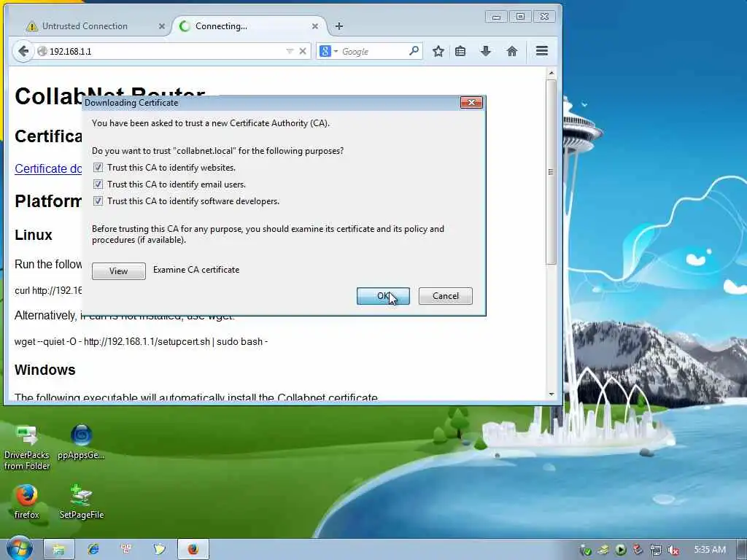Screen dimensions: 747x560
Task: Open the address bar history dropdown
Action: (289, 51)
